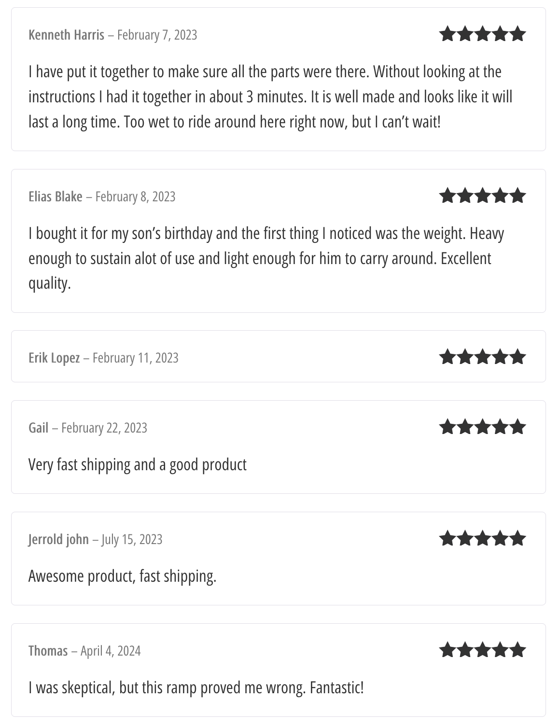Click Elias Blake's star rating

[482, 196]
